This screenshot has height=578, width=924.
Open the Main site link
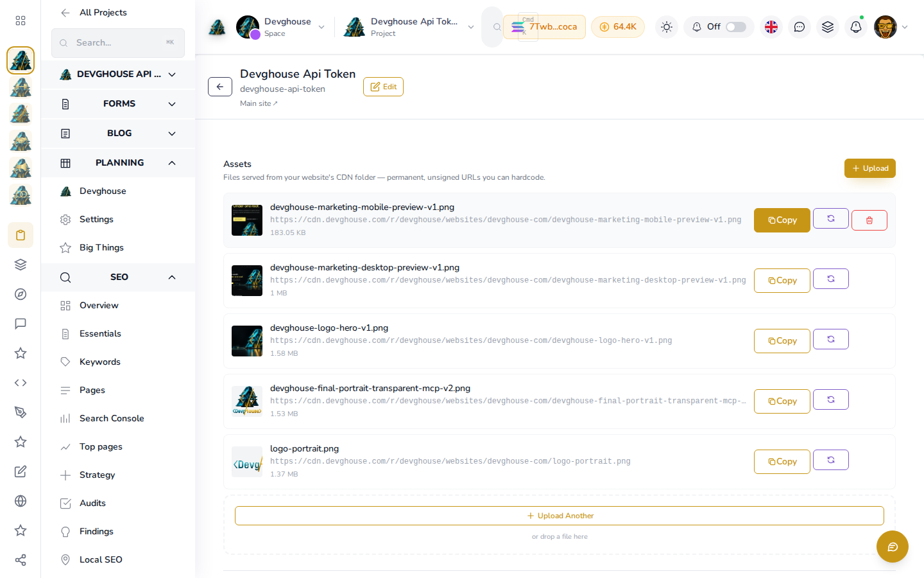click(259, 103)
